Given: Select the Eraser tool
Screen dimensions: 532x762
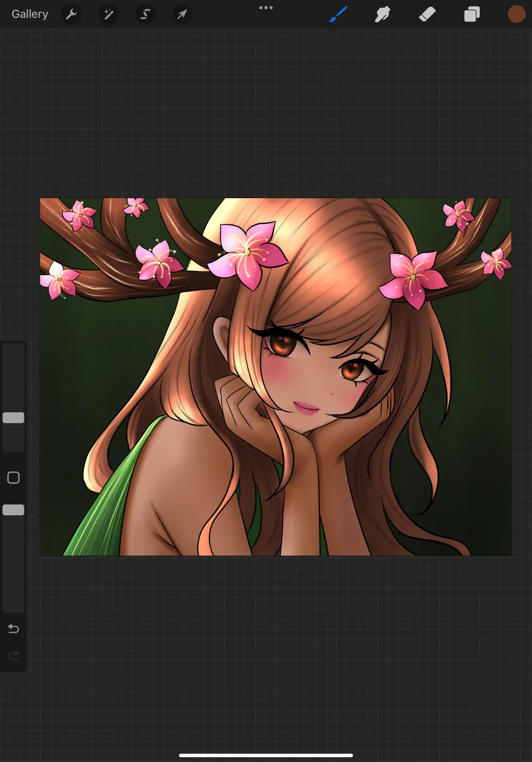Looking at the screenshot, I should (x=427, y=14).
